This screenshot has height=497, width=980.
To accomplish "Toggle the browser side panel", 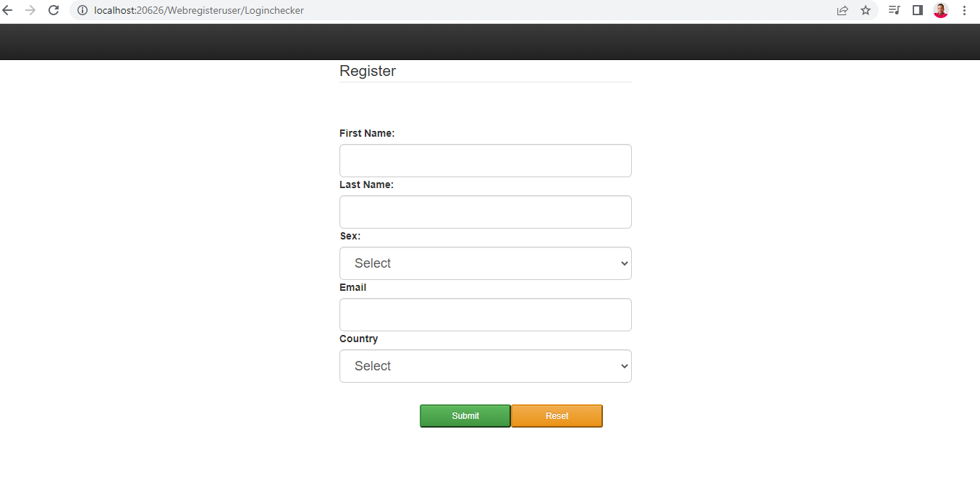I will (x=918, y=10).
